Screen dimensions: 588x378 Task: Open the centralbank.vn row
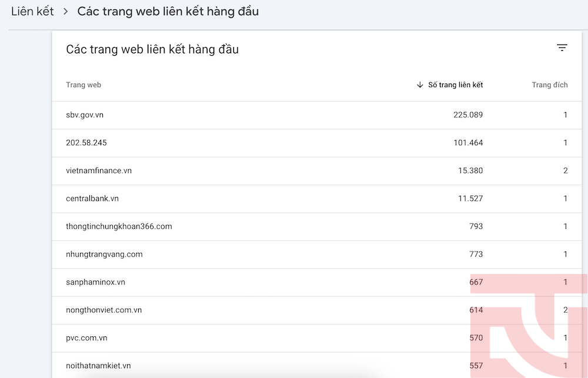[x=317, y=199]
